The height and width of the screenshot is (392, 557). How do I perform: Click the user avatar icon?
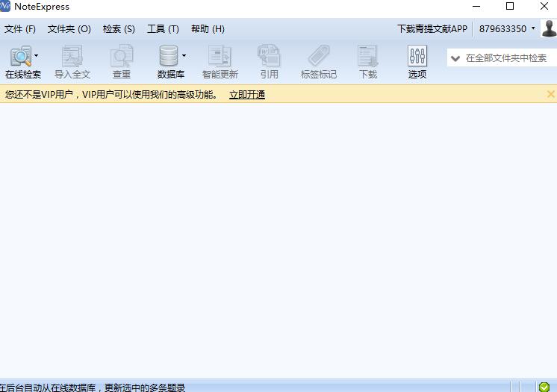[549, 28]
